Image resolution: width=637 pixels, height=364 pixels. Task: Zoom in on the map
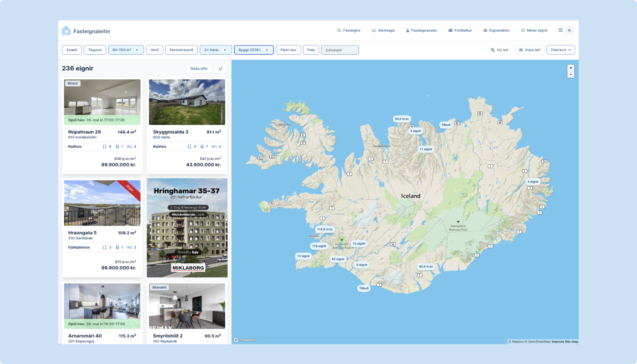point(571,68)
